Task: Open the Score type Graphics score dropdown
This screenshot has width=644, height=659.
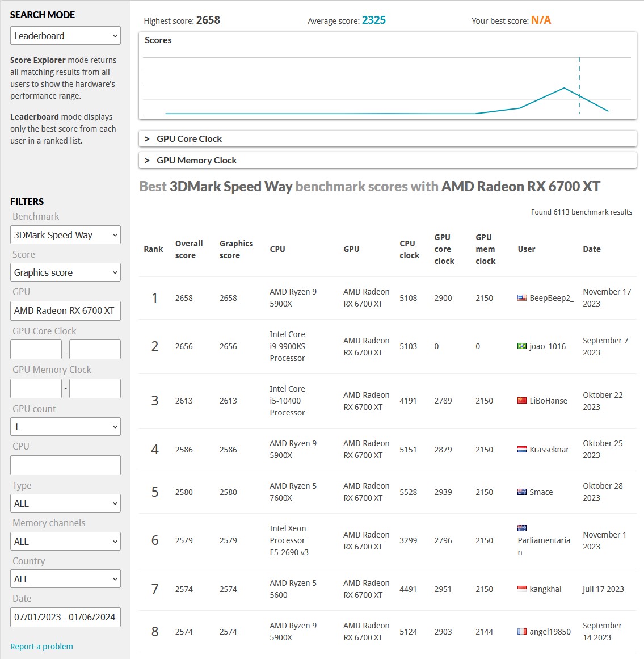Action: [65, 272]
